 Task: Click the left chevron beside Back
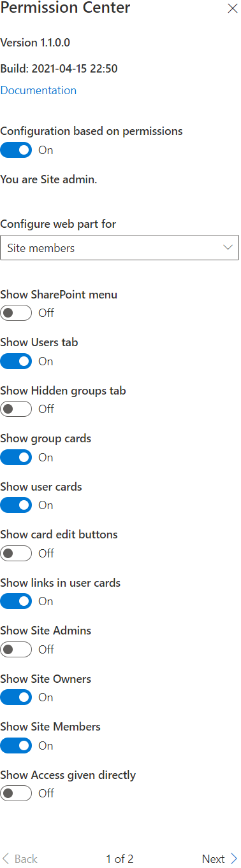coord(6,859)
